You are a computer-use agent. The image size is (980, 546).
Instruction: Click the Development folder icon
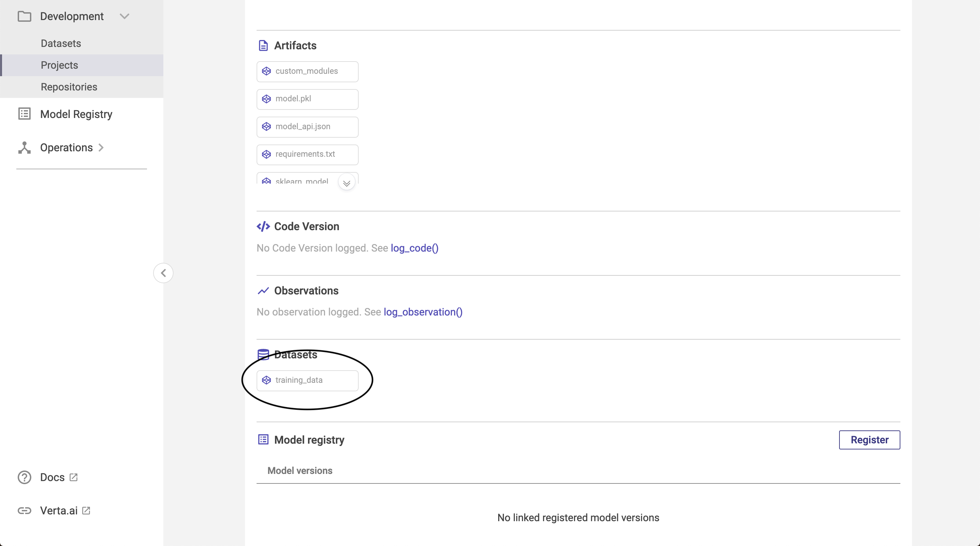[24, 16]
